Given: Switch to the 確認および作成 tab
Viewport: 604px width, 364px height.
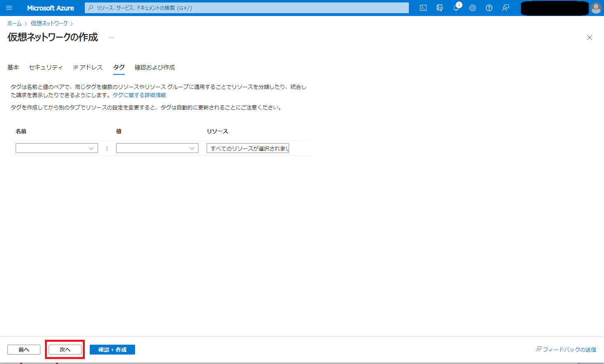Looking at the screenshot, I should coord(155,67).
